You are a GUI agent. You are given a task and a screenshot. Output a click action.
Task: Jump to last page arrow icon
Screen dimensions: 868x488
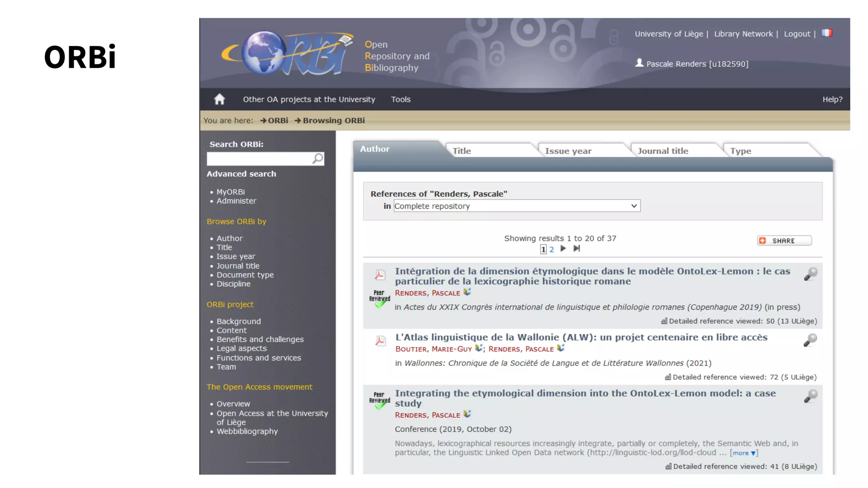[x=577, y=249]
